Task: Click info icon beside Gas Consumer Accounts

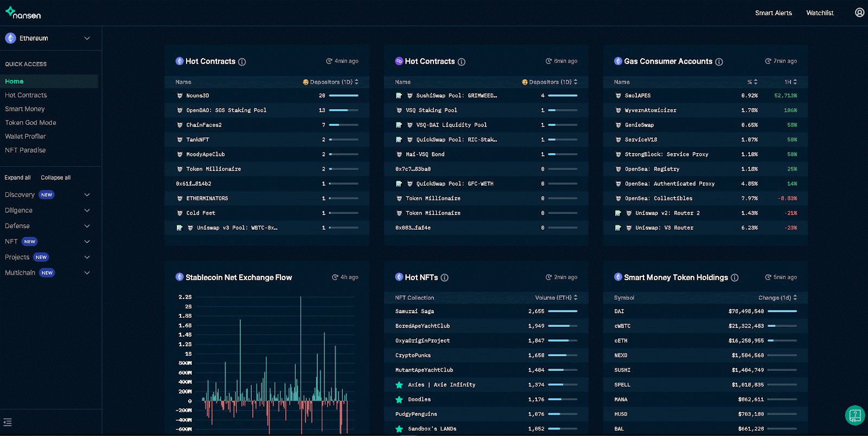Action: pos(719,62)
